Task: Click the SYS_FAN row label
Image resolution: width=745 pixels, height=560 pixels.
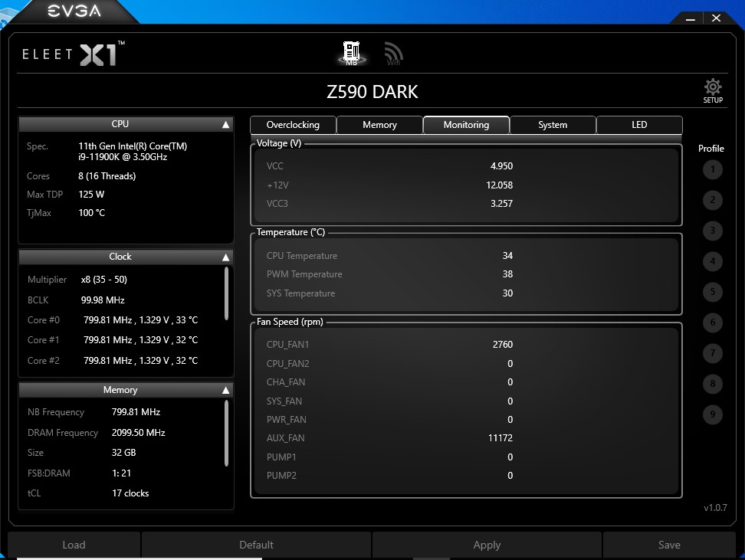Action: tap(284, 401)
